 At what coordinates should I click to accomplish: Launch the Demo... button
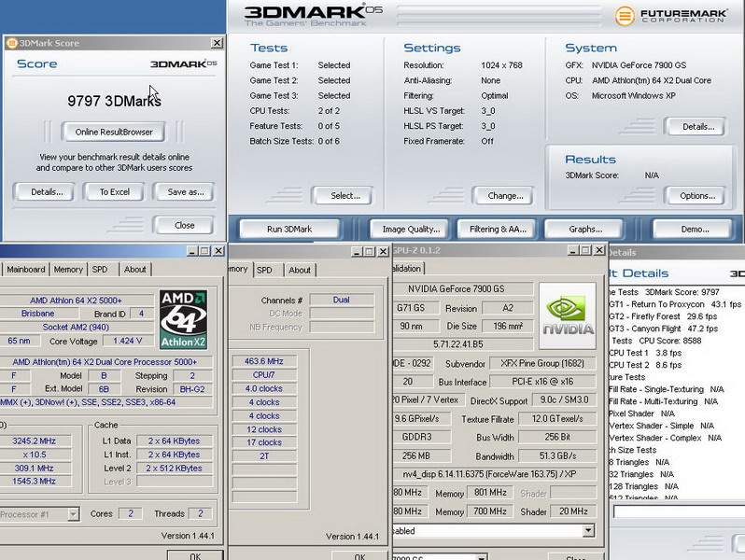click(x=695, y=229)
